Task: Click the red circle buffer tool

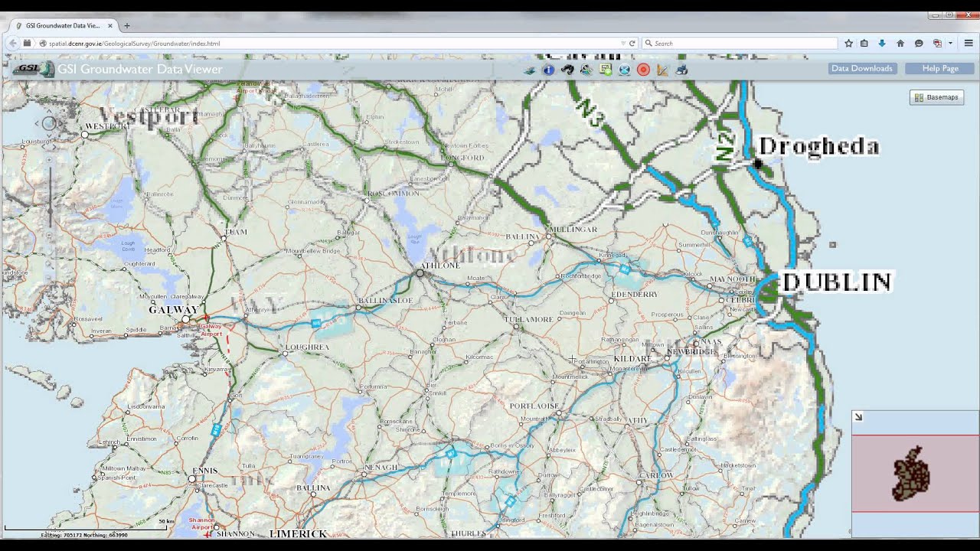Action: (x=643, y=70)
